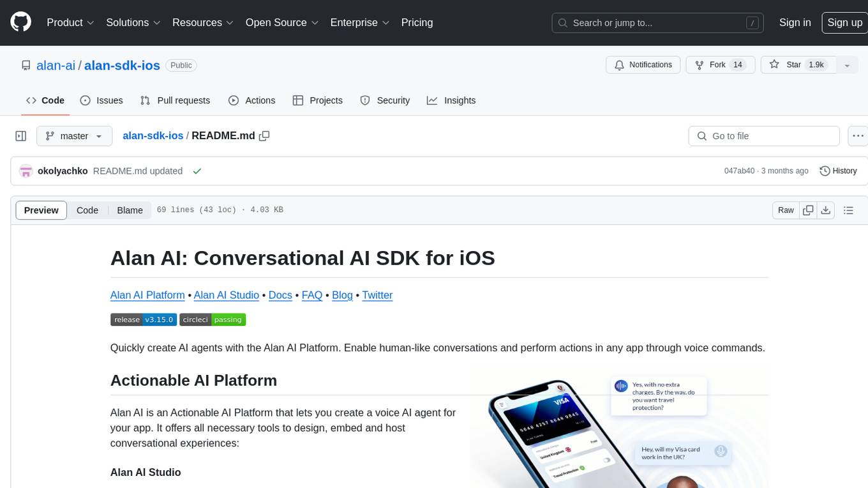Open the Projects tab
Image resolution: width=868 pixels, height=488 pixels.
[317, 100]
